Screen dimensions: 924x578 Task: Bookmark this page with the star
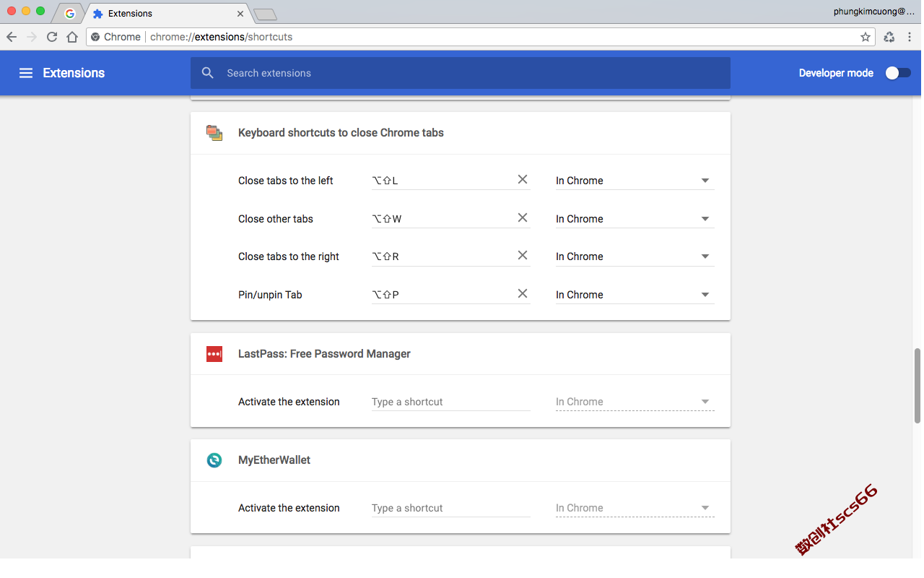point(866,37)
